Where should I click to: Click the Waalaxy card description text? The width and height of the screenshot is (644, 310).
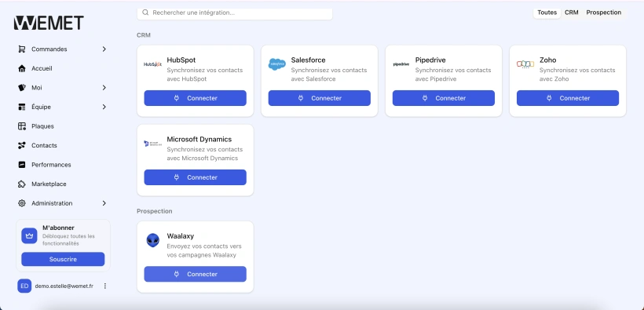click(204, 250)
